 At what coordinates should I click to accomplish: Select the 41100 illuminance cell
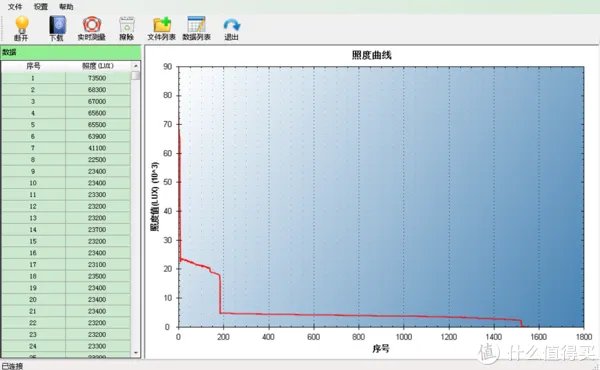[97, 148]
